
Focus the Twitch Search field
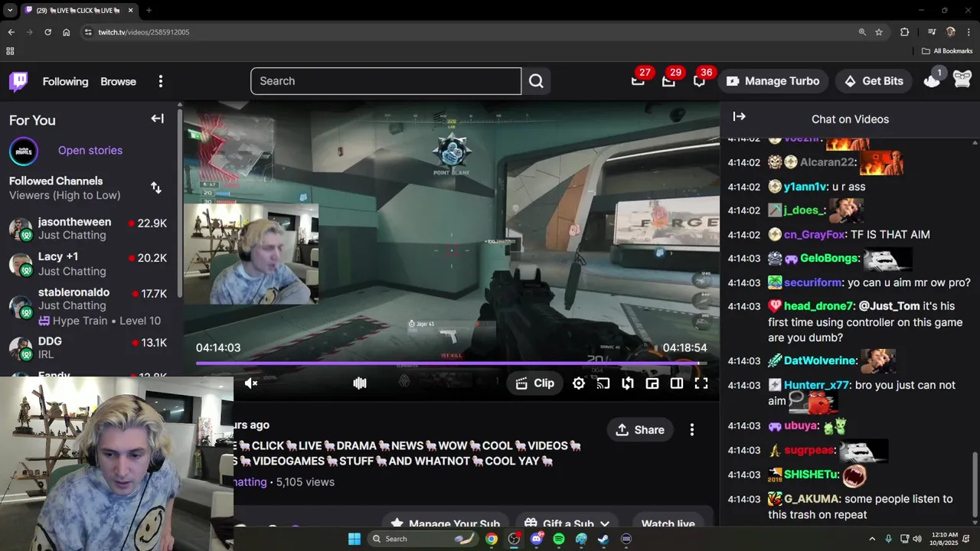pos(386,81)
